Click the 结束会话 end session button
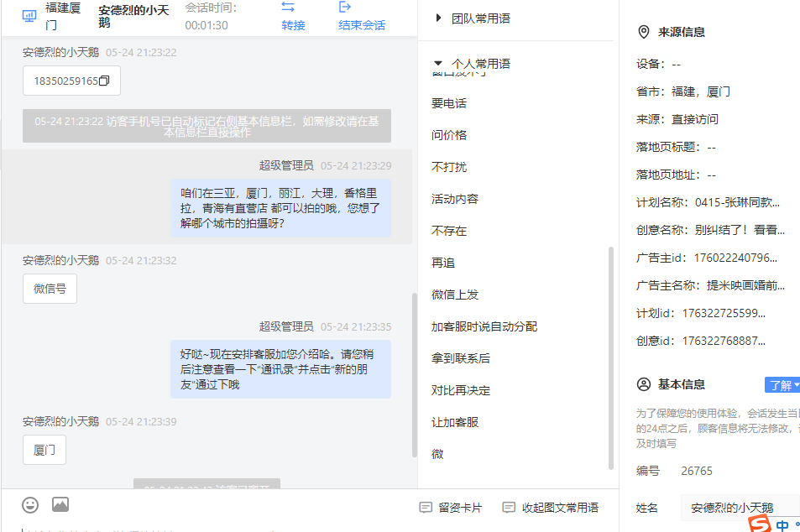The width and height of the screenshot is (800, 532). point(362,25)
